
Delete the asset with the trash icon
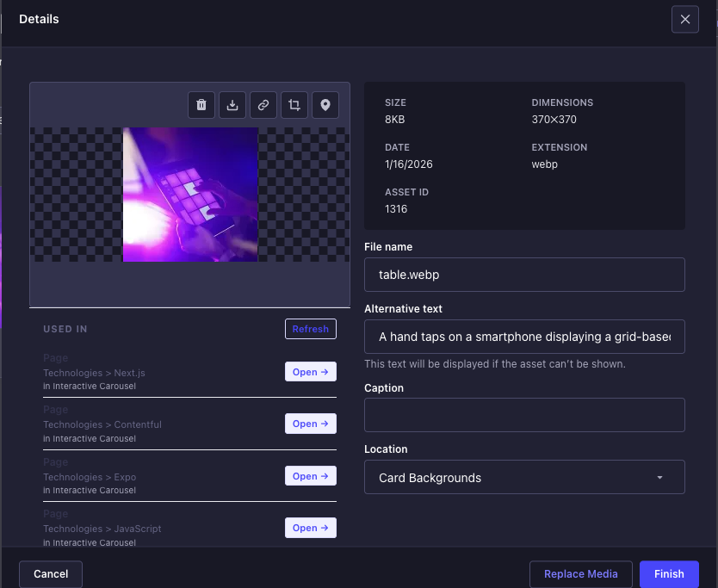[x=201, y=105]
